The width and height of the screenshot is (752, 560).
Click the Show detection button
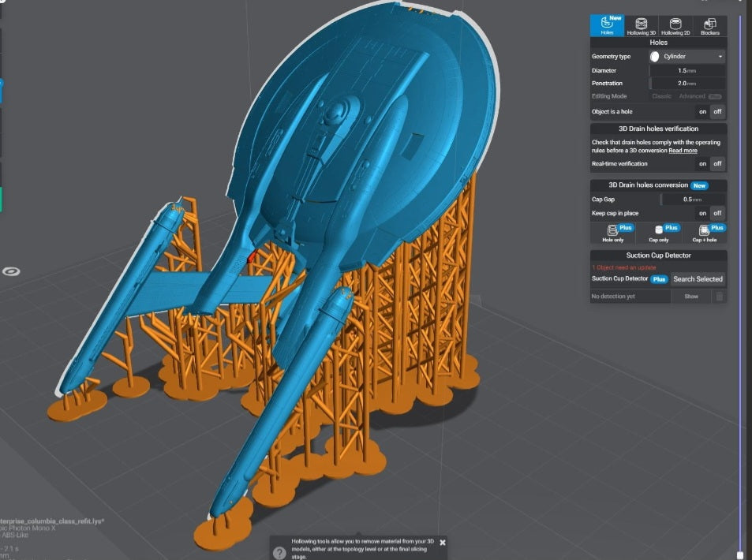(691, 297)
